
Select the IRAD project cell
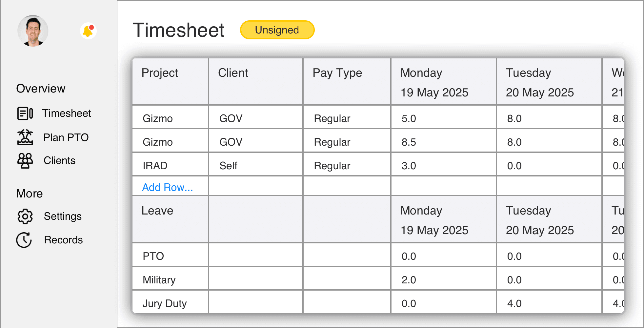point(170,166)
